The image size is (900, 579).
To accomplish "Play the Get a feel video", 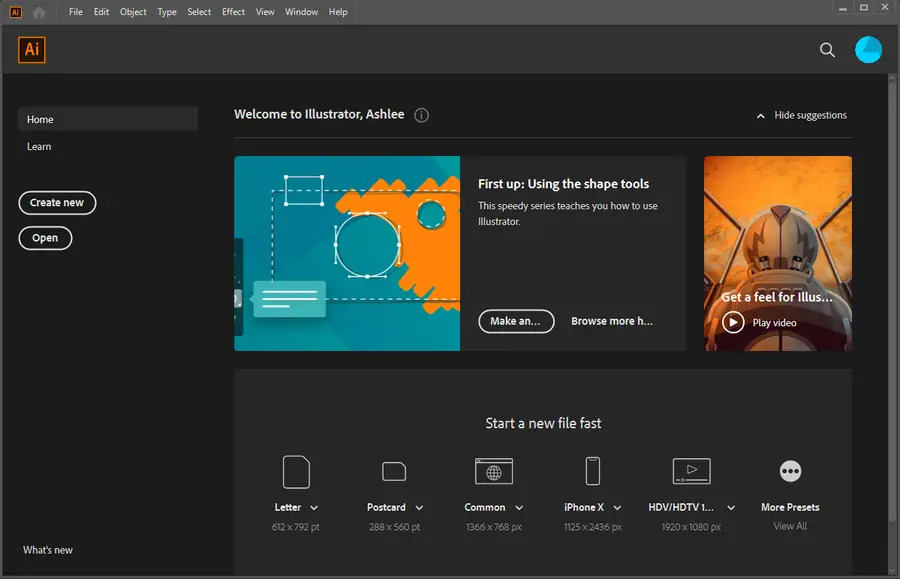I will tap(734, 322).
